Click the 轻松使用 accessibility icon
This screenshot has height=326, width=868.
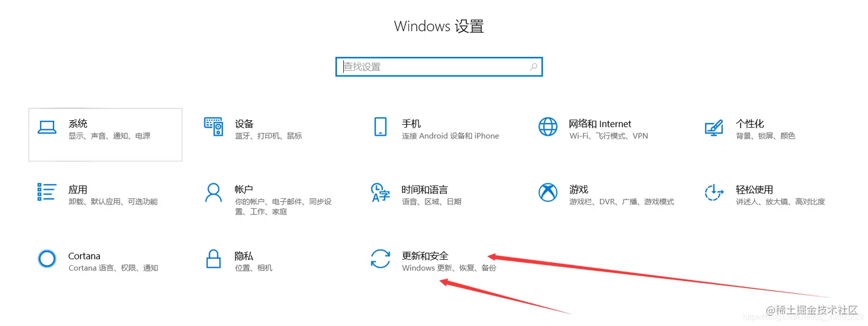[x=714, y=193]
